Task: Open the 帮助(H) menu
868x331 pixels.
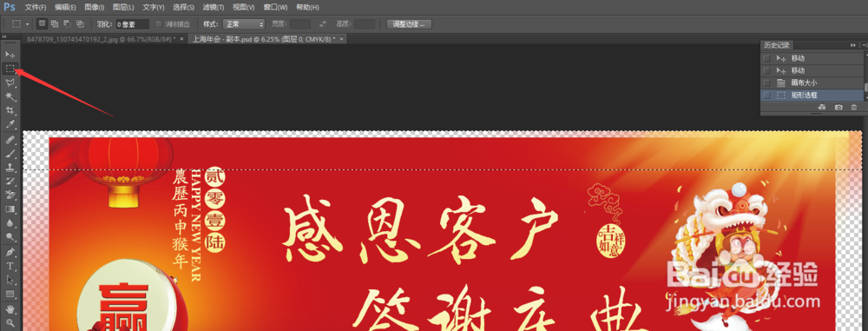Action: coord(307,7)
